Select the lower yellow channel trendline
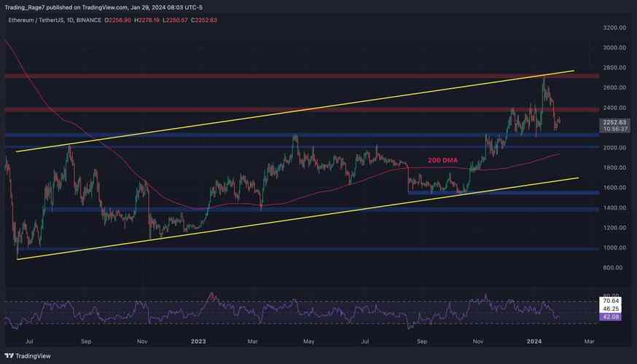 click(x=298, y=218)
